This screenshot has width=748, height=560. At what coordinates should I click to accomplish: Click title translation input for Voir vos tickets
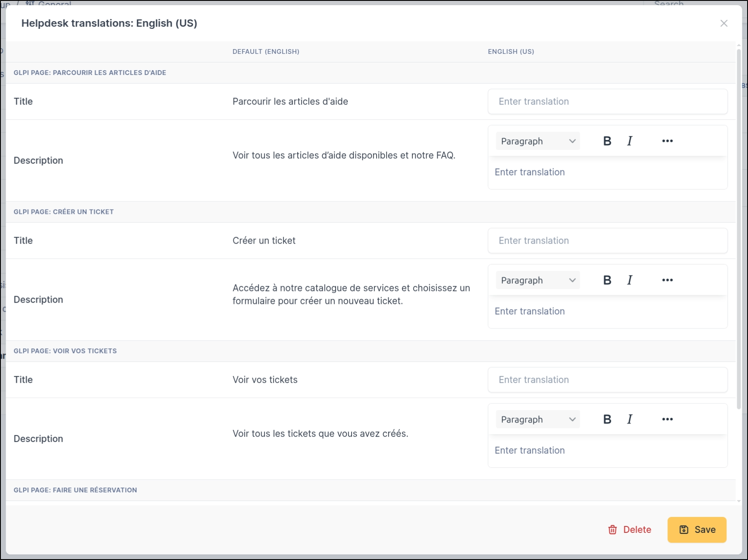(607, 380)
